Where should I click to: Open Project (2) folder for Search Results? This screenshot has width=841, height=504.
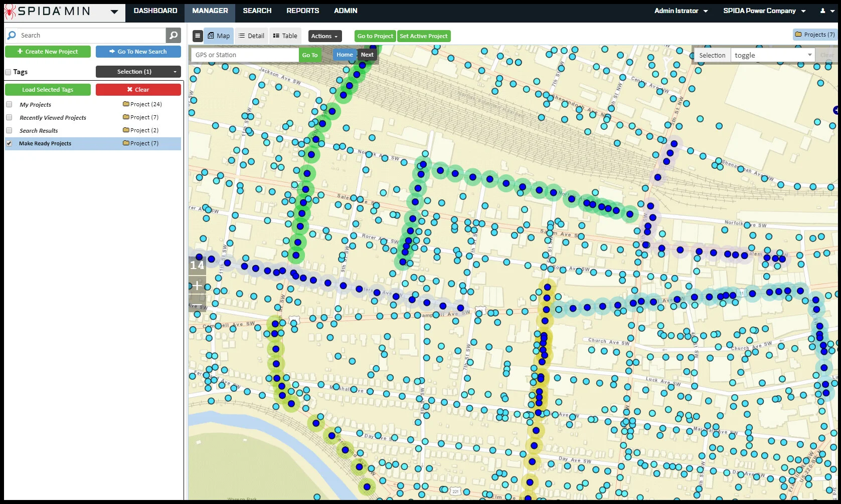[x=141, y=130]
